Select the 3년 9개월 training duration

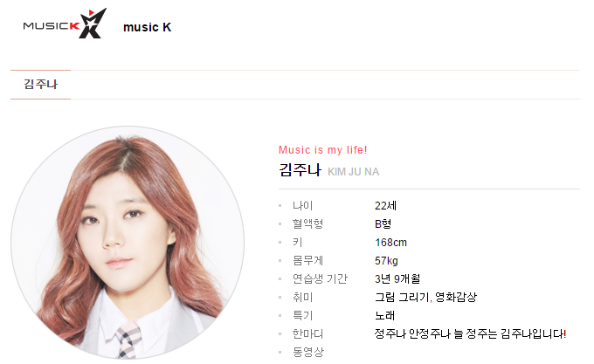click(397, 278)
